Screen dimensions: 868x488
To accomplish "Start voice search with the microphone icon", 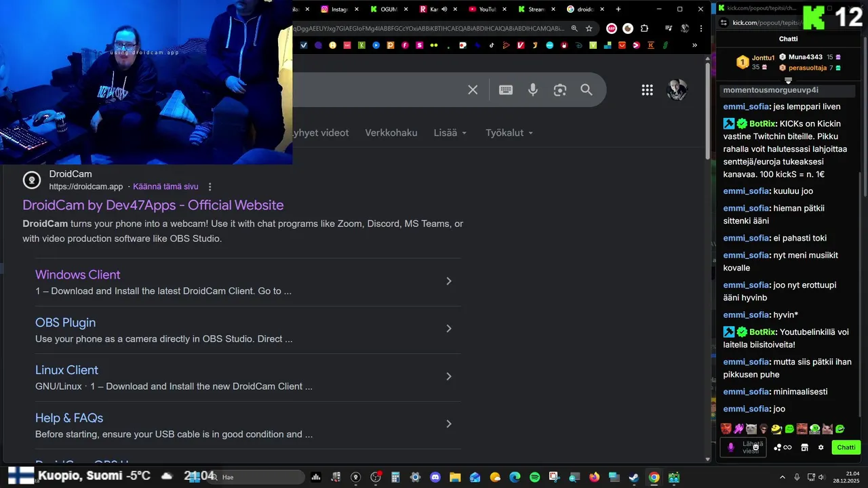I will tap(533, 89).
